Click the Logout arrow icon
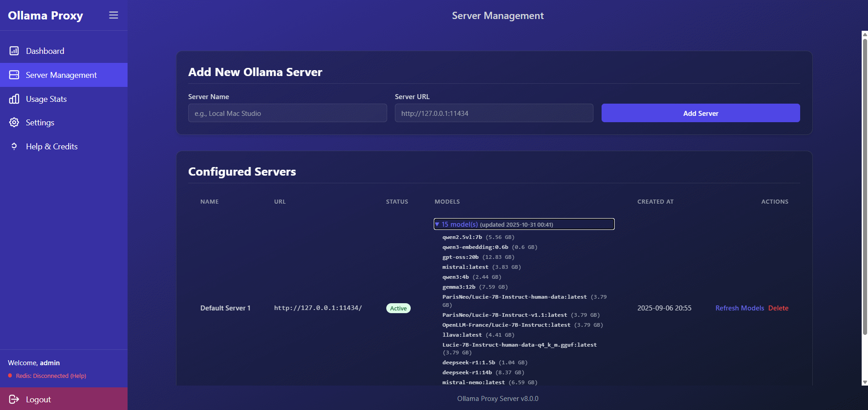 [14, 399]
